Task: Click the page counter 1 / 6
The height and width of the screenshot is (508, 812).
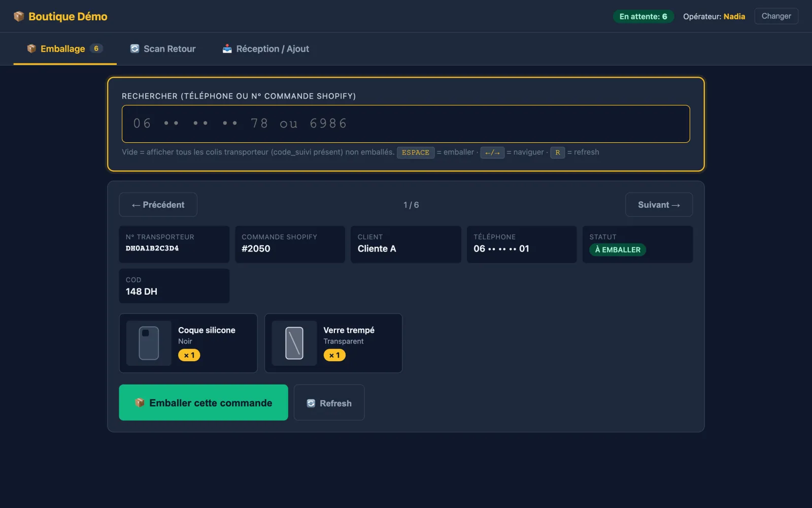Action: 411,205
